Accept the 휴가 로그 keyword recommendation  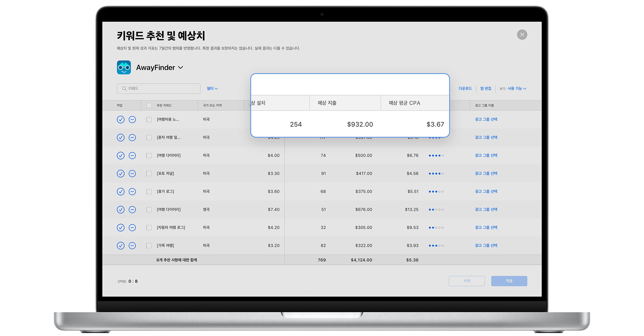(121, 192)
